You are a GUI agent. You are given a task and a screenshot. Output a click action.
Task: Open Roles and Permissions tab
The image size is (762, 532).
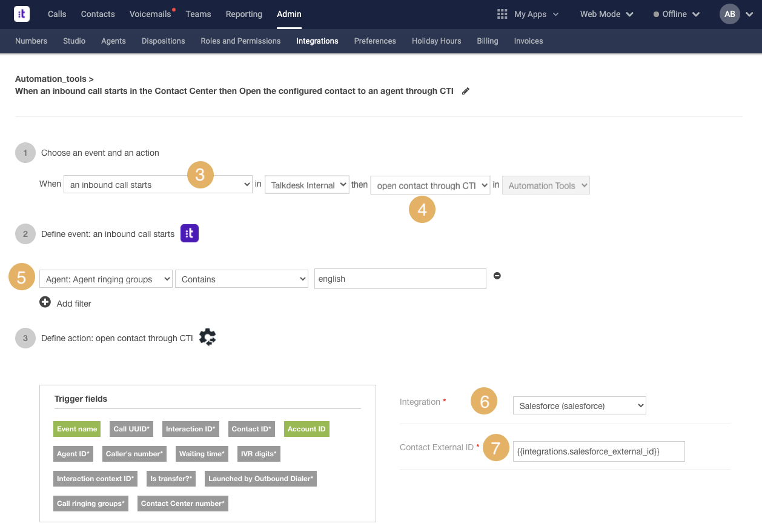click(x=240, y=41)
